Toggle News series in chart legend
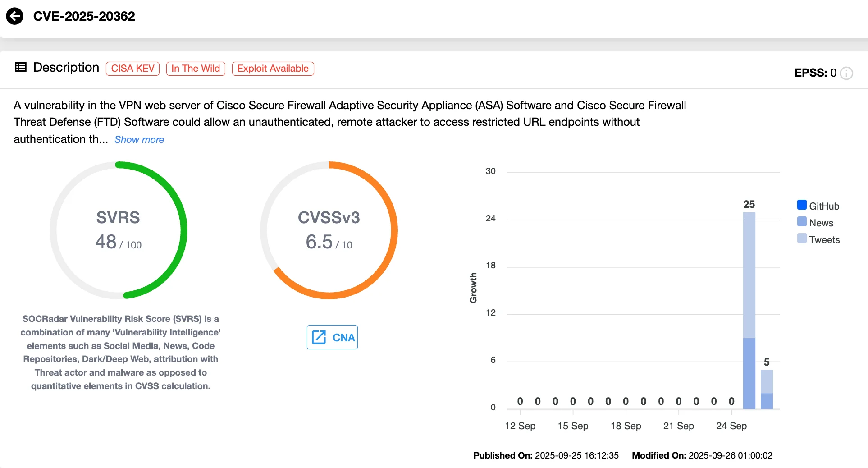Viewport: 868px width, 468px height. (x=821, y=223)
